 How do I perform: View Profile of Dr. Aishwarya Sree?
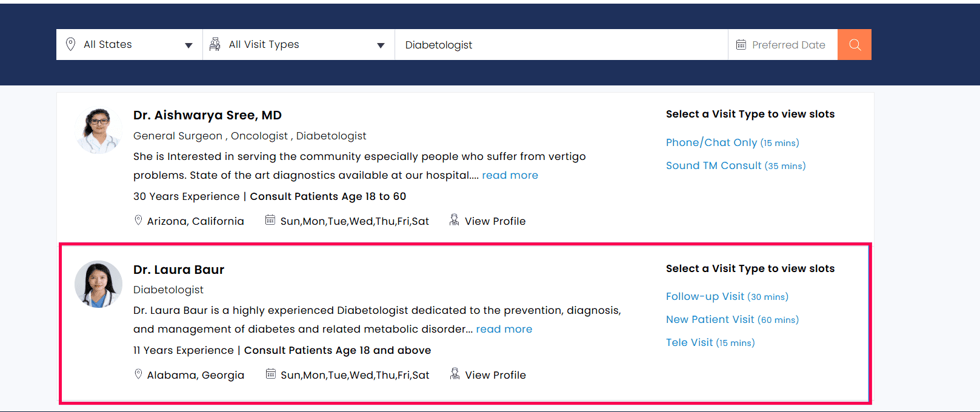coord(495,221)
